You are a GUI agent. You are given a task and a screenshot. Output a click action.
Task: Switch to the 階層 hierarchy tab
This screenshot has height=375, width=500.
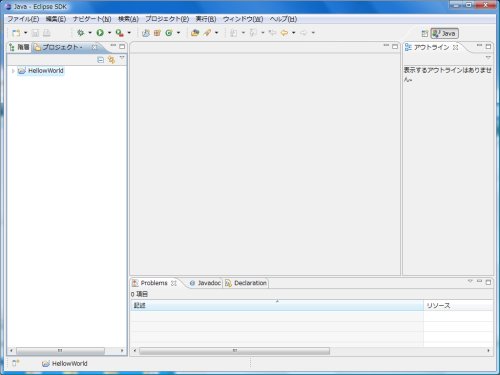(x=20, y=47)
